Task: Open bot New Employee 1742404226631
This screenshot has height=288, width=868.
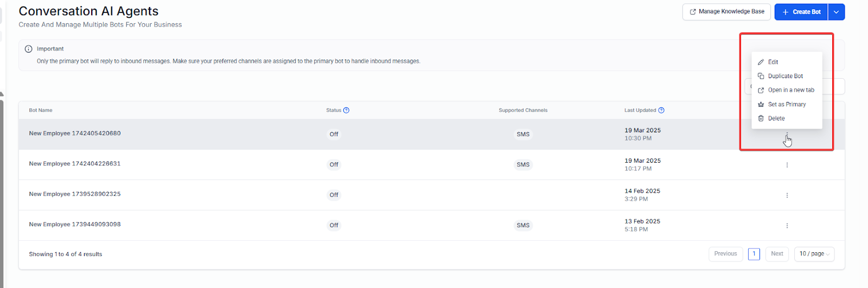Action: click(75, 164)
